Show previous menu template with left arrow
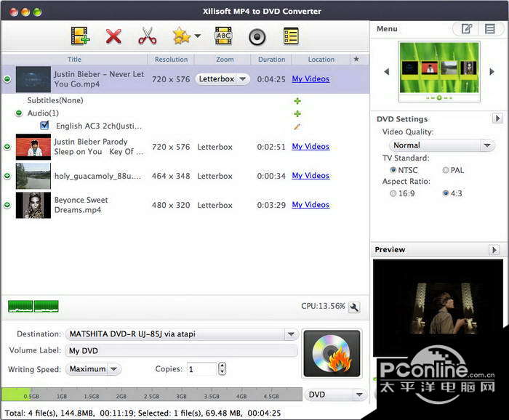Screen dimensions: 509x420 (386, 72)
